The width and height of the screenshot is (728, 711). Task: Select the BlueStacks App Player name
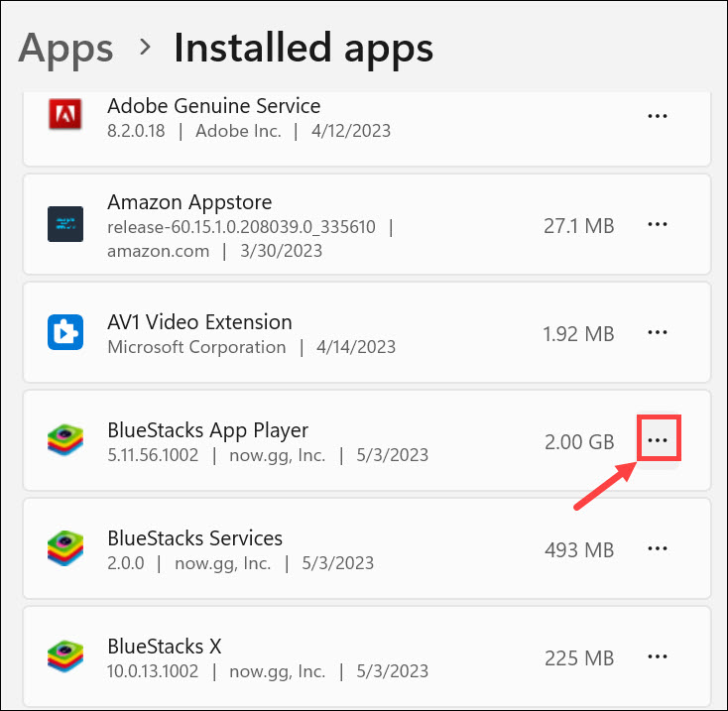coord(207,430)
